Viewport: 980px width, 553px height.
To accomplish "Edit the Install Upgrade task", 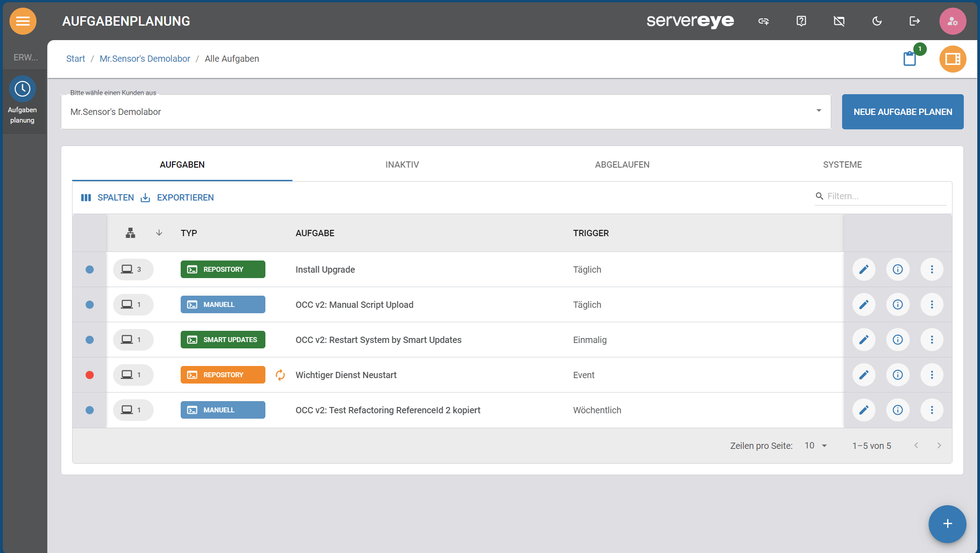I will pyautogui.click(x=863, y=270).
